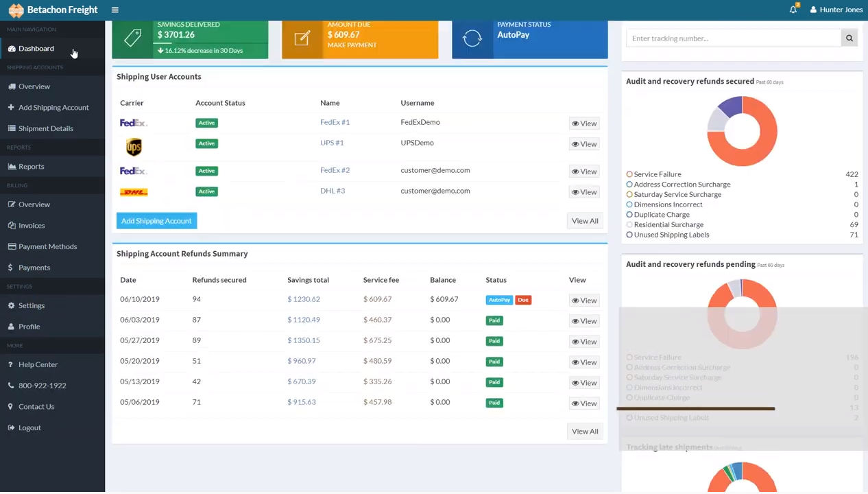Open the notification bell
The width and height of the screenshot is (868, 494).
coord(793,9)
